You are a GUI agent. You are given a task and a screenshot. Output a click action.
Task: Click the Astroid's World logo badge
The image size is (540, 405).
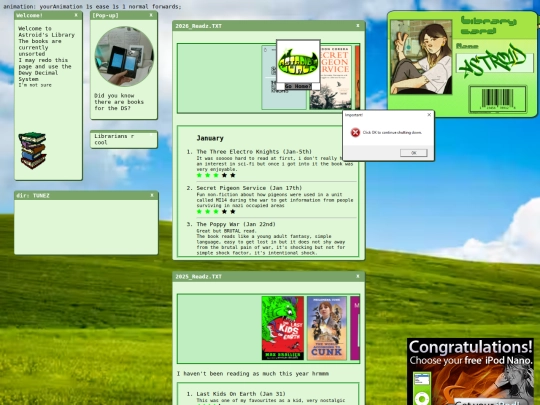click(298, 62)
